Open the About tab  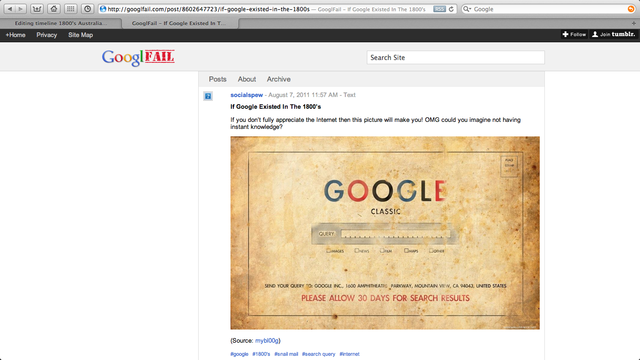[247, 79]
